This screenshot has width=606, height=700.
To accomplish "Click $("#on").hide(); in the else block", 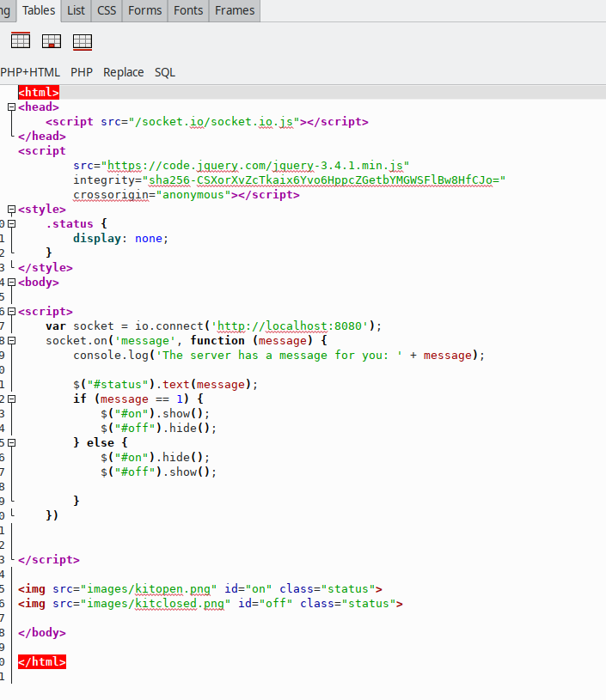I will point(155,458).
